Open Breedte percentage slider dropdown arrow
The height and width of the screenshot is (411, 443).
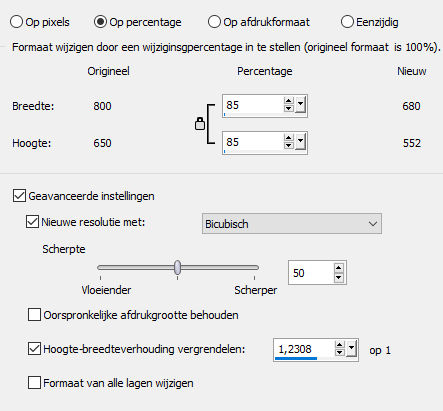(300, 105)
